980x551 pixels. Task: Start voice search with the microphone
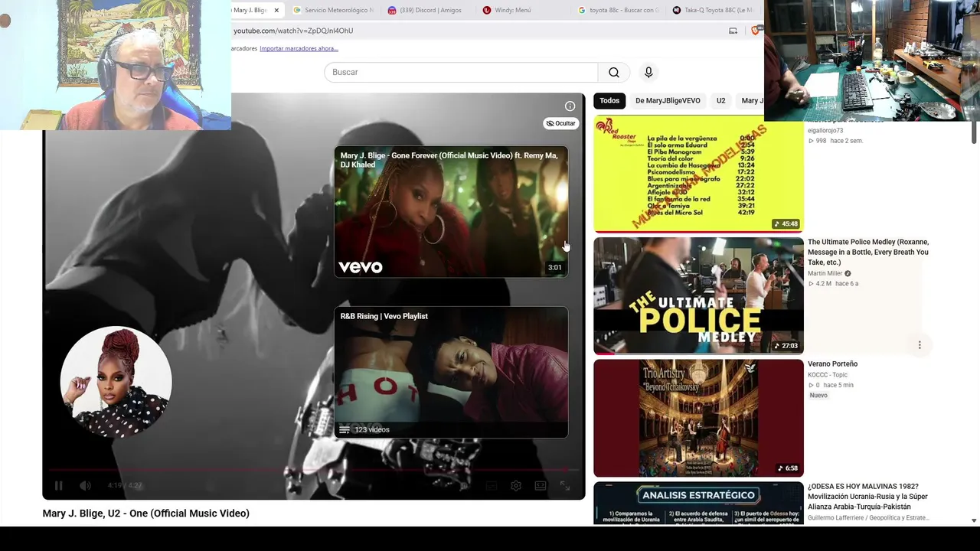[x=648, y=72]
